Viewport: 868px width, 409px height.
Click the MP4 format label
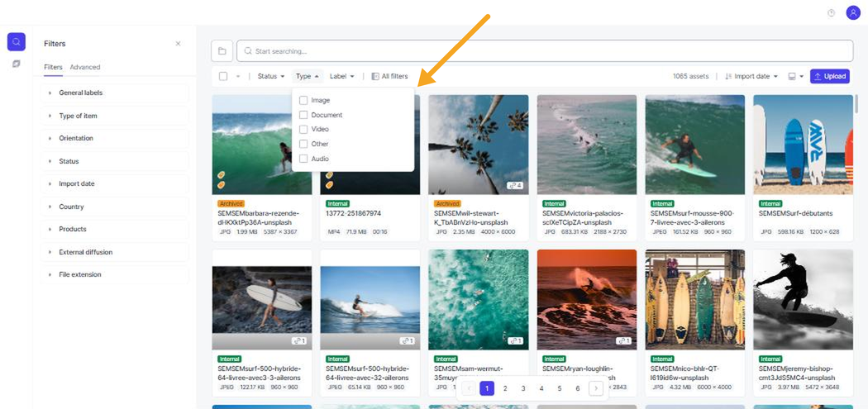(x=334, y=232)
